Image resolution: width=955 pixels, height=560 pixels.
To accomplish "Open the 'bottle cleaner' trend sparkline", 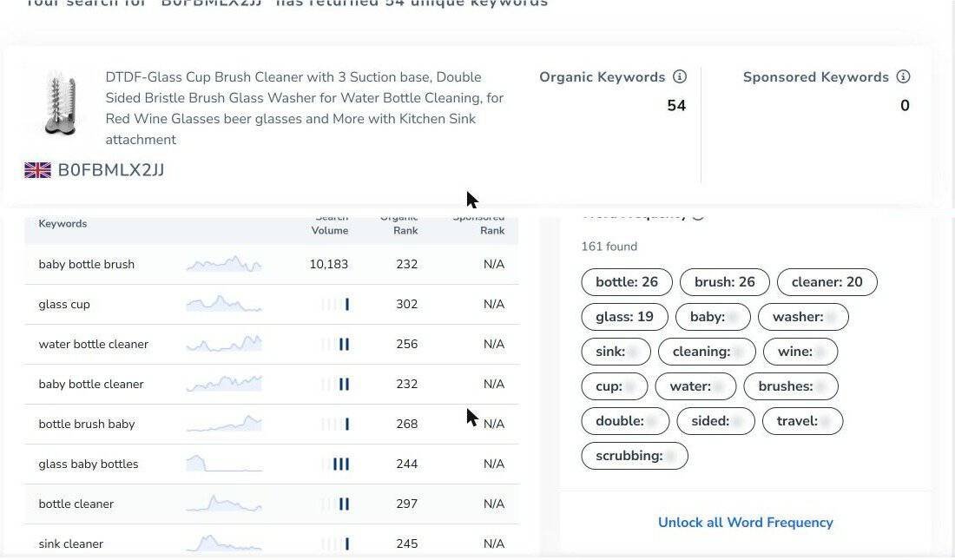I will [x=224, y=504].
